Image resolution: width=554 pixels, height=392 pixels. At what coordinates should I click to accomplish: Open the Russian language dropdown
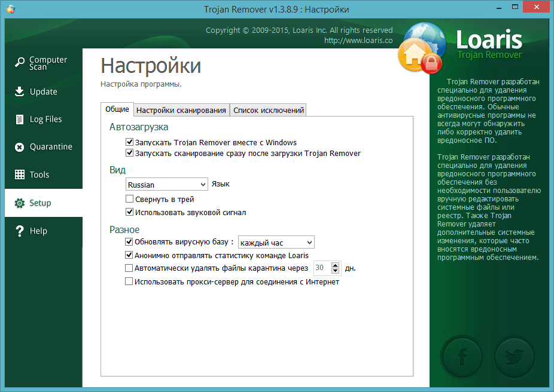[167, 185]
